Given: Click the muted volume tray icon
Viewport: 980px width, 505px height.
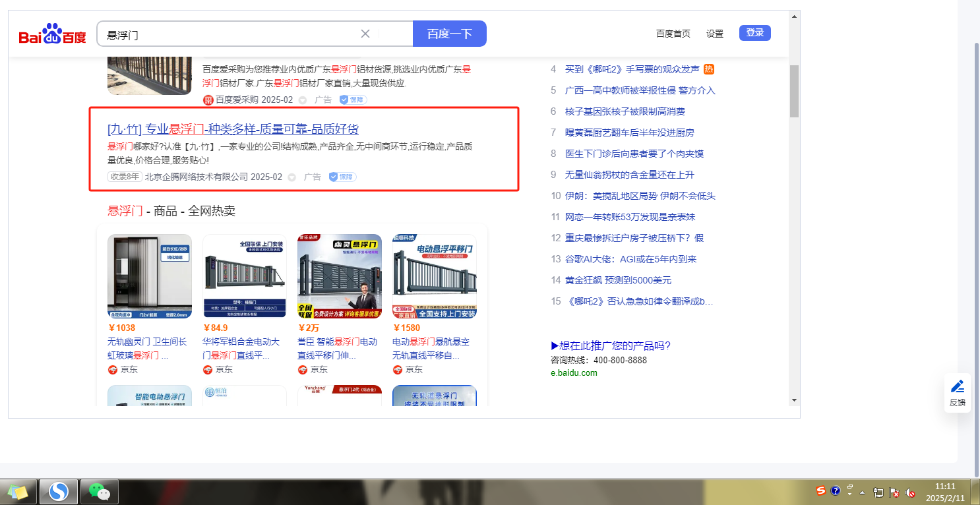Looking at the screenshot, I should [x=910, y=492].
